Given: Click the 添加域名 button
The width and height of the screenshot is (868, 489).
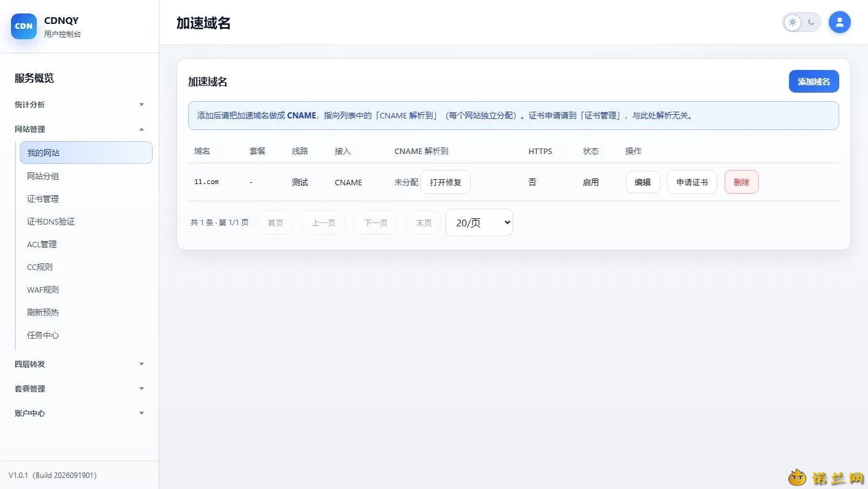Looking at the screenshot, I should pyautogui.click(x=813, y=82).
